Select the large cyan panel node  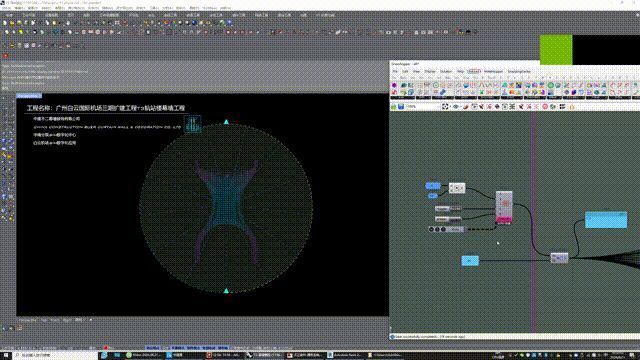[606, 220]
